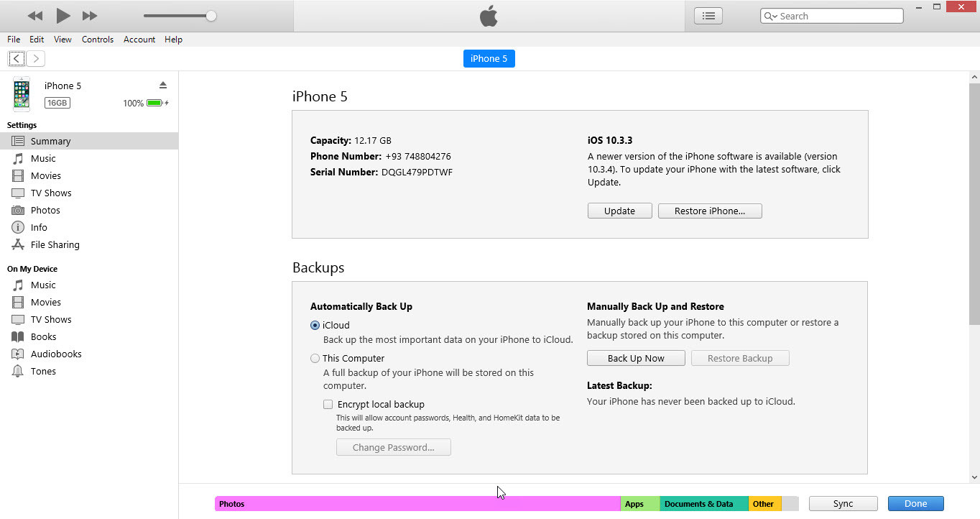Viewport: 980px width, 519px height.
Task: Click the Change Password... button
Action: [x=394, y=447]
